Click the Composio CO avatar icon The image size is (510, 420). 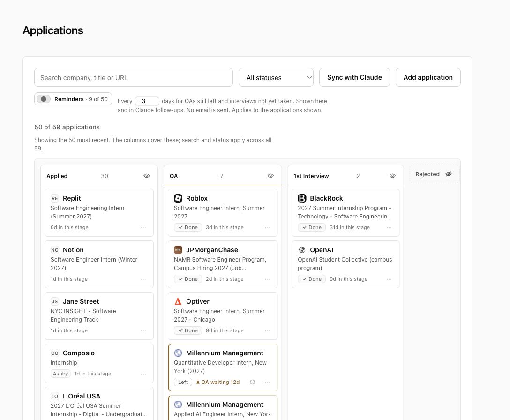[55, 353]
